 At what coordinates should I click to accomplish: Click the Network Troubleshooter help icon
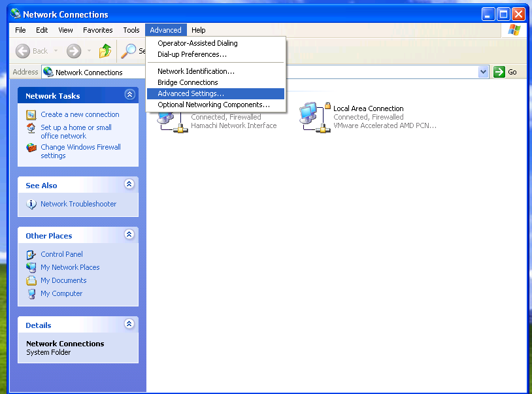[31, 205]
